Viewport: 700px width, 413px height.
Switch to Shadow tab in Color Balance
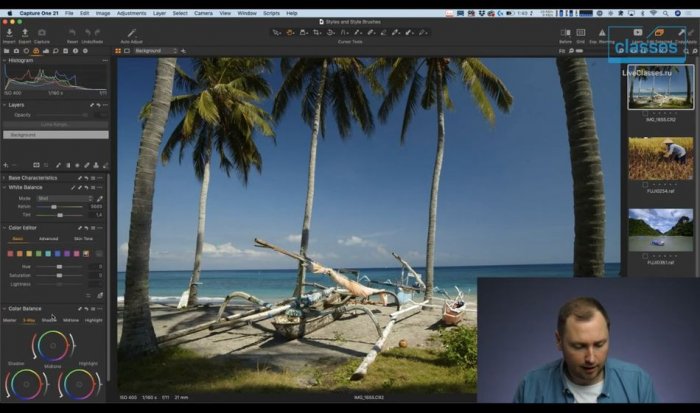[49, 320]
